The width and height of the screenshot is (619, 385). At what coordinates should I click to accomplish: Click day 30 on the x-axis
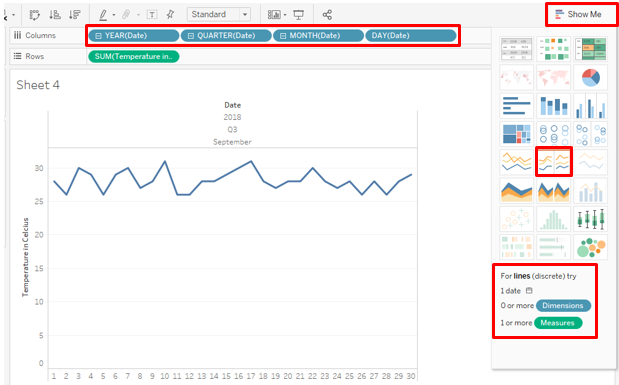(411, 376)
